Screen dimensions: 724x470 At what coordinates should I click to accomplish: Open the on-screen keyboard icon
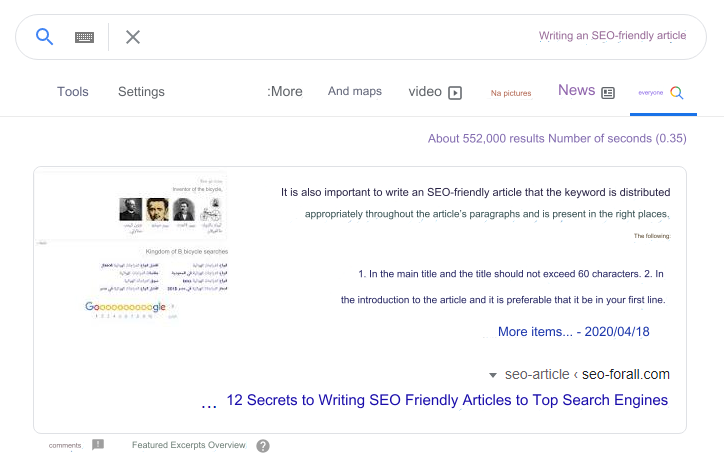click(x=84, y=37)
